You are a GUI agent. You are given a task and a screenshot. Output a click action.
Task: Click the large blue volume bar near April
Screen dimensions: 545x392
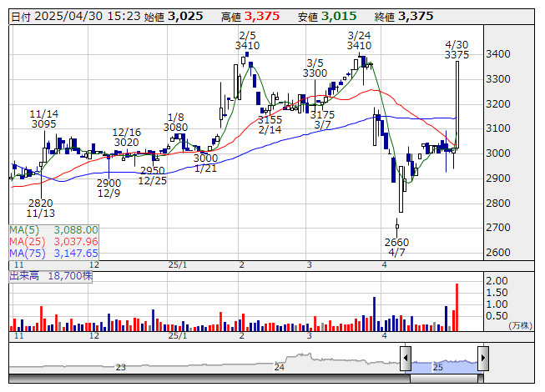click(375, 314)
